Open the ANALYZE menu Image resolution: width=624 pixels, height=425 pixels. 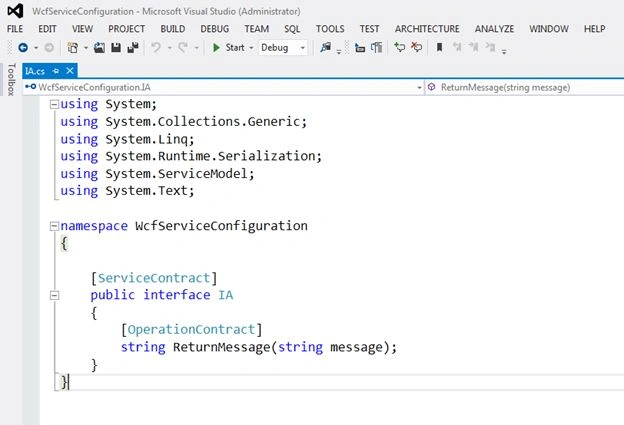494,29
